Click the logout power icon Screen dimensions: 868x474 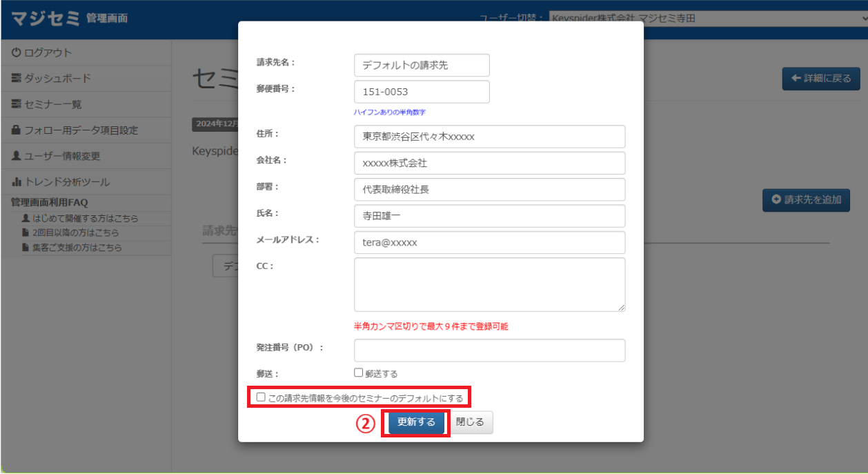pos(17,53)
